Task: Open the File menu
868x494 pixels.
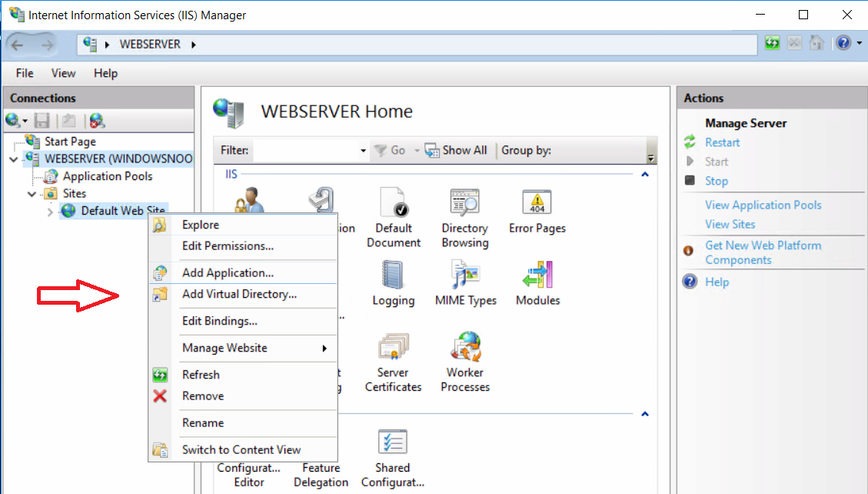Action: coord(25,73)
